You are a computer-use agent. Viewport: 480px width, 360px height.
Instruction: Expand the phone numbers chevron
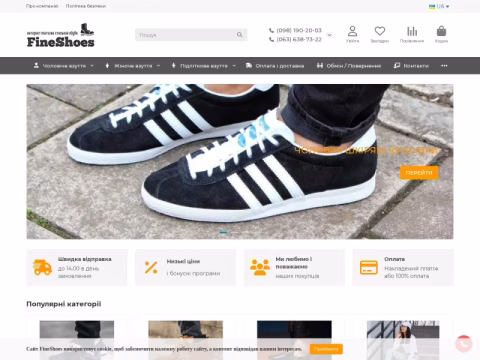tap(329, 35)
